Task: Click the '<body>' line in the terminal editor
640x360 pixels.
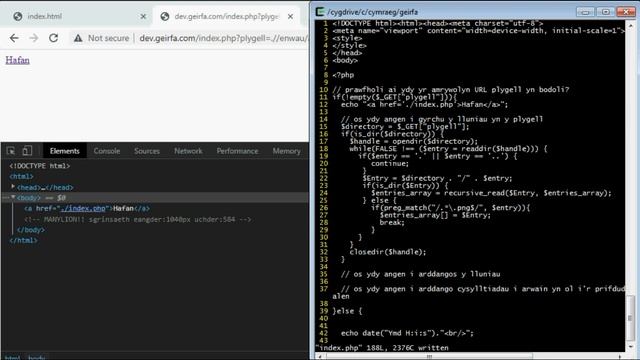Action: pyautogui.click(x=345, y=60)
